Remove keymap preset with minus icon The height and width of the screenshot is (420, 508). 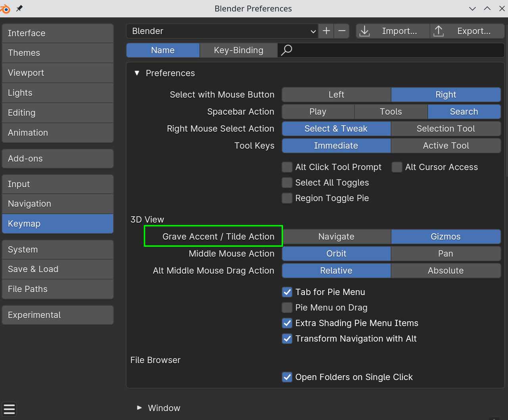click(342, 31)
